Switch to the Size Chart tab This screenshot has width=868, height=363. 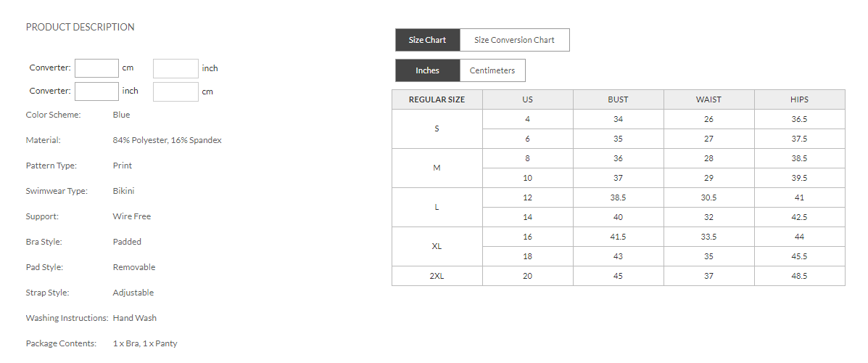coord(427,40)
